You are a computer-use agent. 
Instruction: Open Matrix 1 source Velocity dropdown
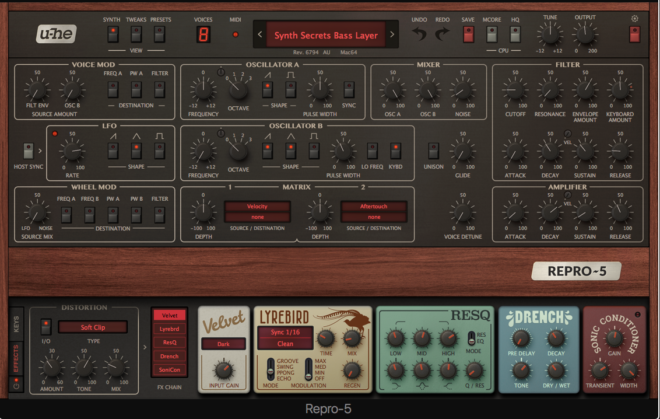pyautogui.click(x=257, y=206)
